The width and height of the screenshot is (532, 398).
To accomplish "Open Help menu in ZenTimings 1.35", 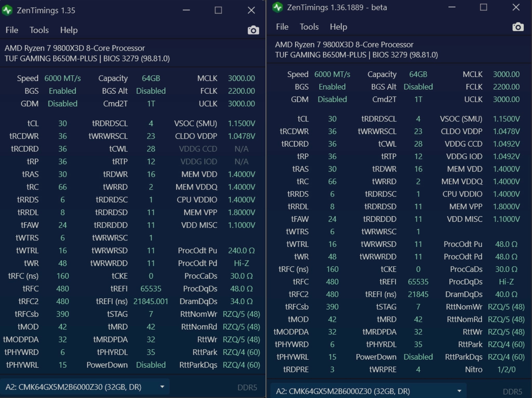I will 69,30.
